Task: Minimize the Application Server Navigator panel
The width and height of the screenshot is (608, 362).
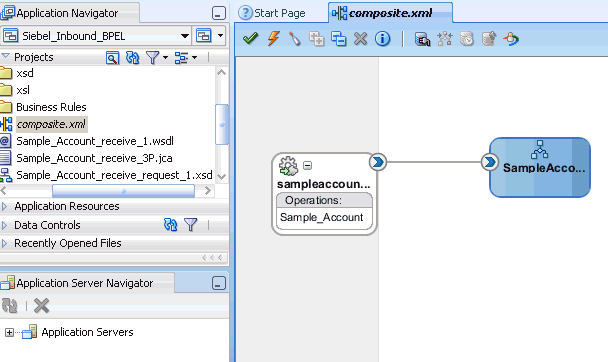Action: click(x=219, y=283)
